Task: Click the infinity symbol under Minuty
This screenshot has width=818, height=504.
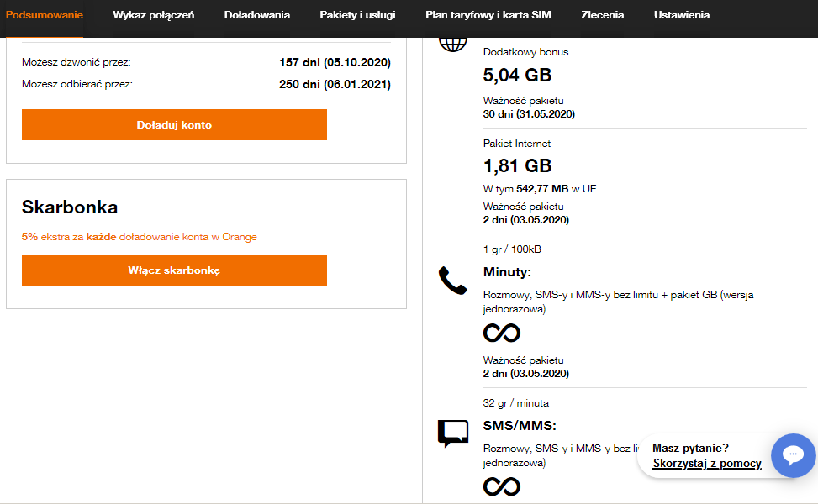Action: [x=502, y=333]
